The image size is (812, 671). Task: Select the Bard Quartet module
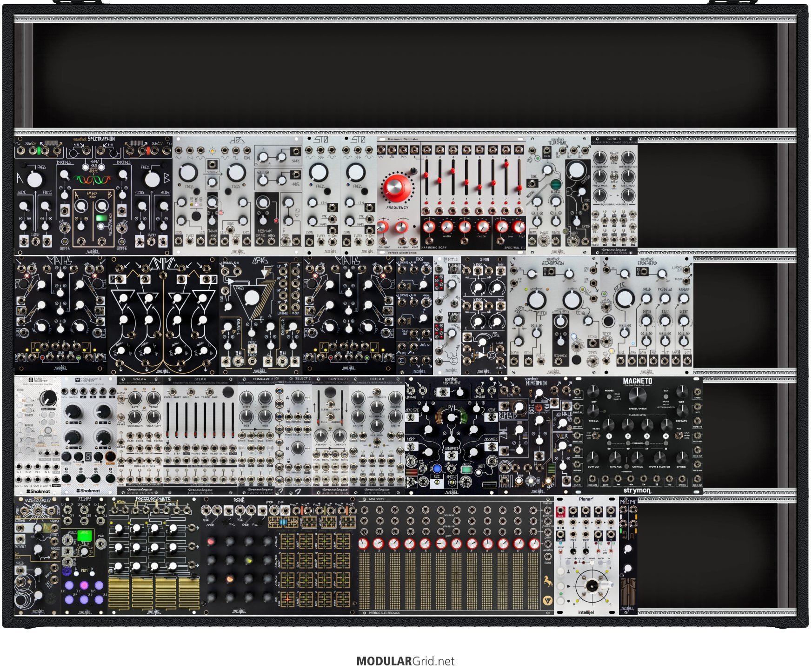[38, 436]
